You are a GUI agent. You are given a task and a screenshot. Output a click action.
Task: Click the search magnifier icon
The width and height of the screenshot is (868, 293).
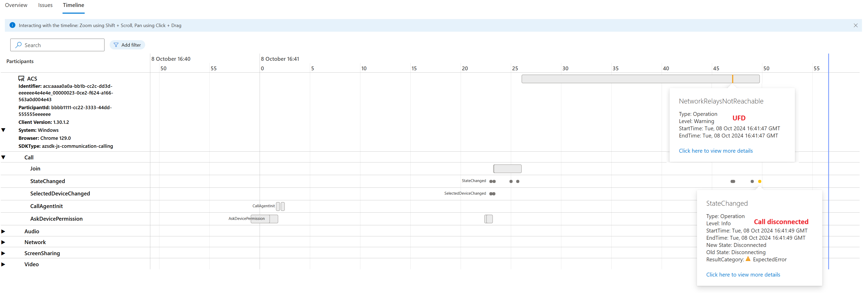point(19,45)
